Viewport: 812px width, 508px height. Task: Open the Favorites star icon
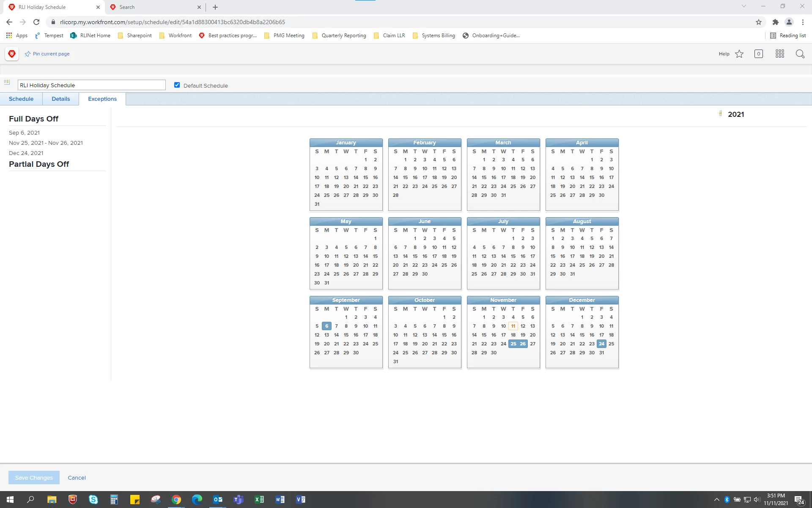(x=739, y=54)
